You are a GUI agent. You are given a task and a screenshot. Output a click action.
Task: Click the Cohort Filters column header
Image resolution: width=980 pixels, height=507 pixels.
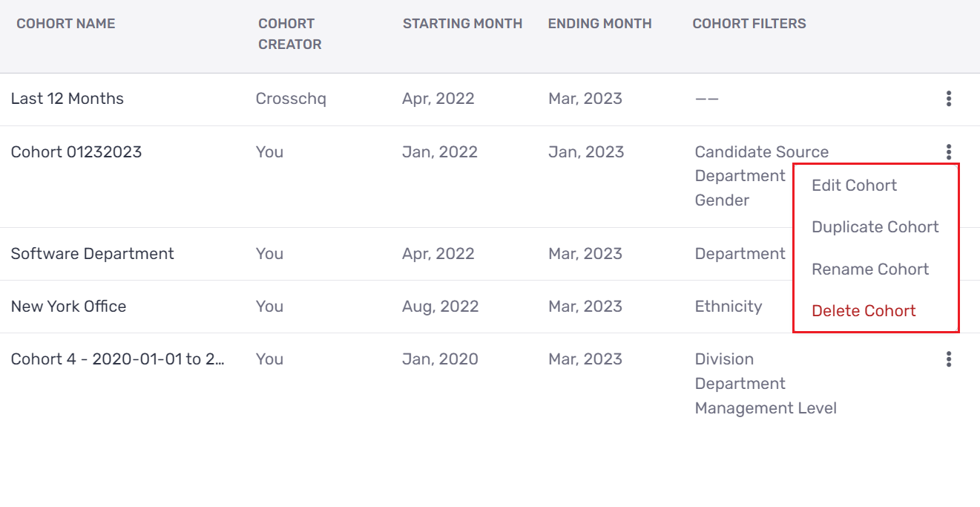tap(749, 24)
